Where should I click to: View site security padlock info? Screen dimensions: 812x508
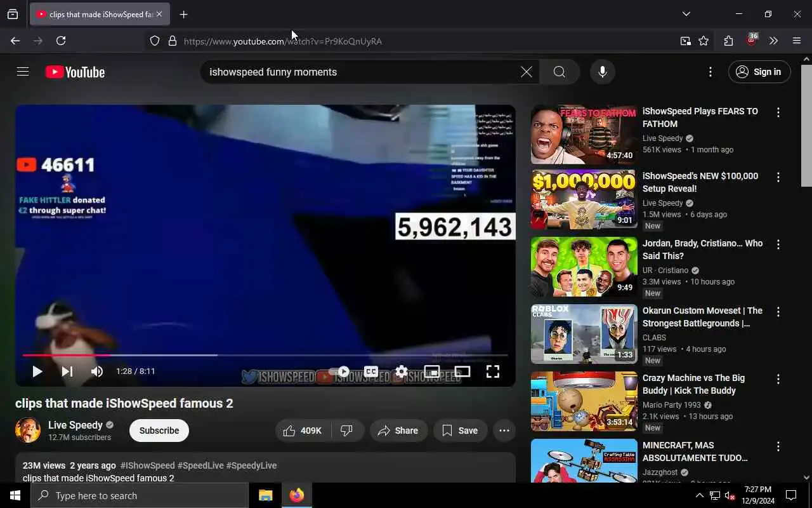point(172,41)
